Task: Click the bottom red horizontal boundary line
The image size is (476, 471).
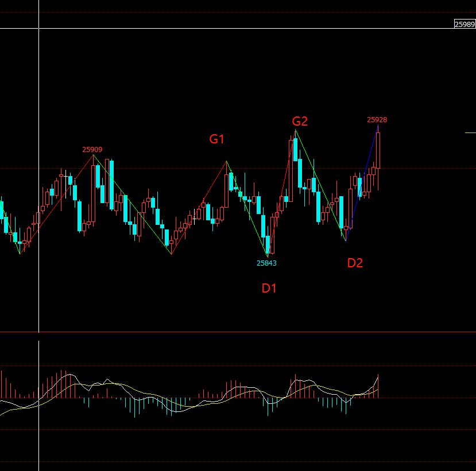Action: click(230, 461)
